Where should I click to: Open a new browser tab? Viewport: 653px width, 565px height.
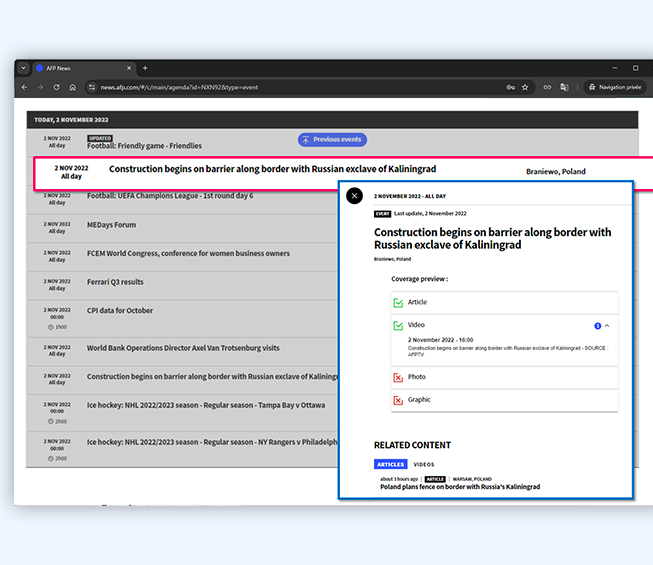145,68
